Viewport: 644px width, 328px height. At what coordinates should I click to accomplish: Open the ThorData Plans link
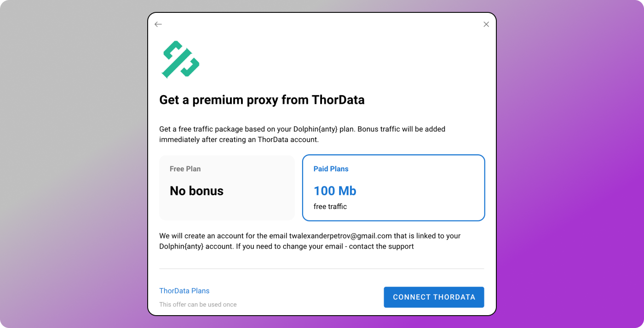pos(184,291)
